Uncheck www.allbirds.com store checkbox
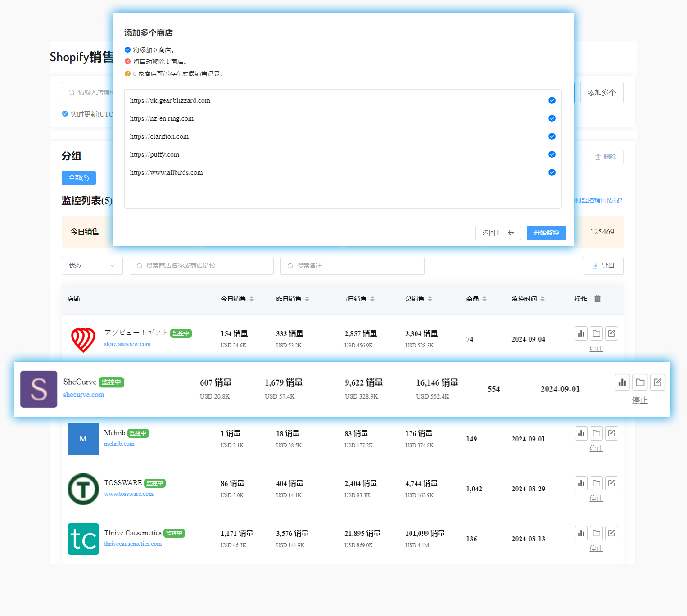Viewport: 687px width, 616px height. (x=552, y=172)
